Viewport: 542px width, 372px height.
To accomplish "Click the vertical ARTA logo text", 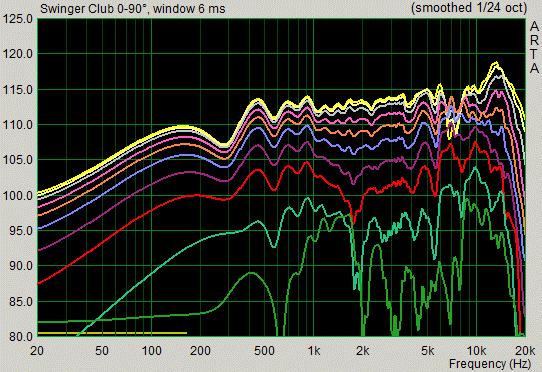I will [534, 47].
